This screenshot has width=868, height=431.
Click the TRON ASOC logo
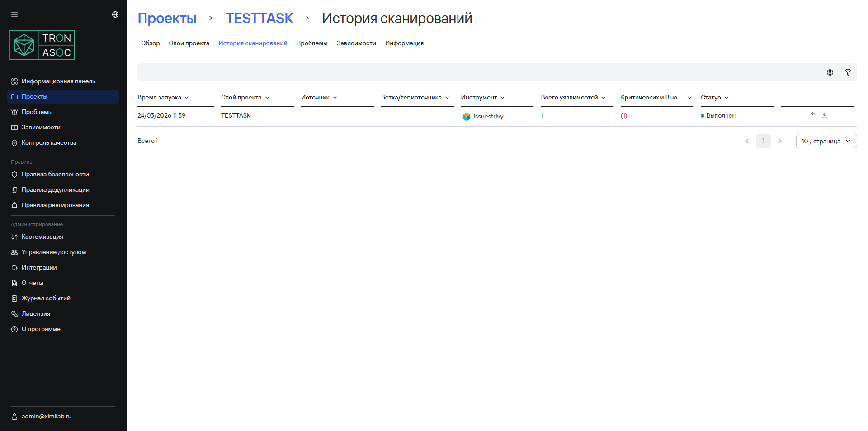tap(42, 44)
